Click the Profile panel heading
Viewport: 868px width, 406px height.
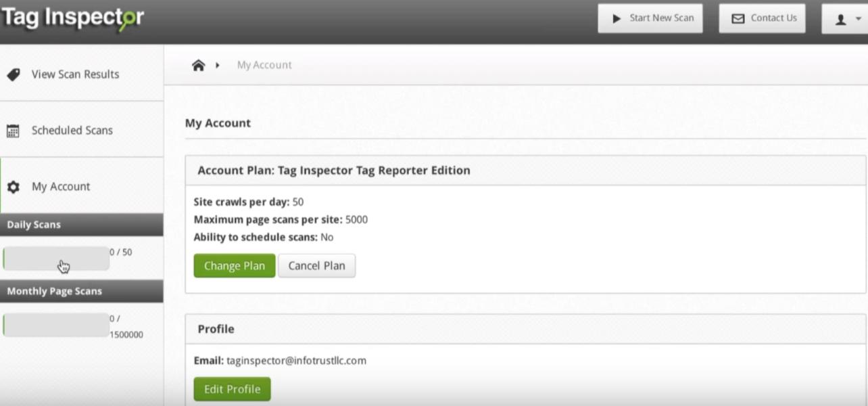coord(525,329)
